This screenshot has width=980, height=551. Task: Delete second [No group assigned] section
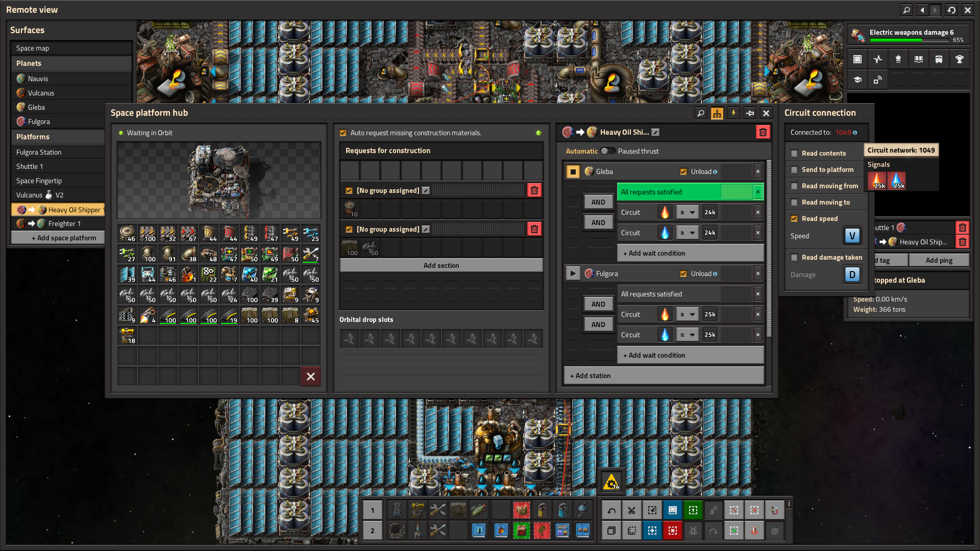coord(534,229)
